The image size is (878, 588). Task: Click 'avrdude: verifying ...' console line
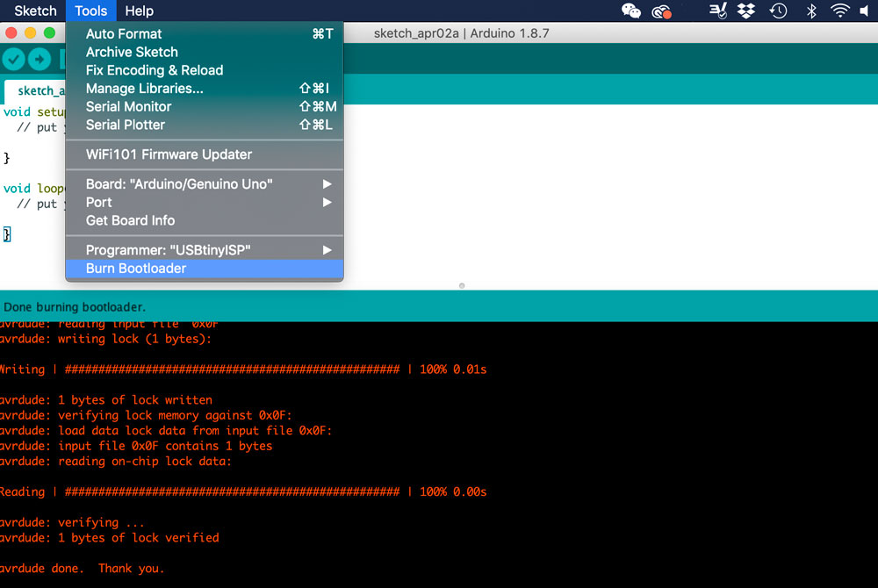tap(72, 522)
